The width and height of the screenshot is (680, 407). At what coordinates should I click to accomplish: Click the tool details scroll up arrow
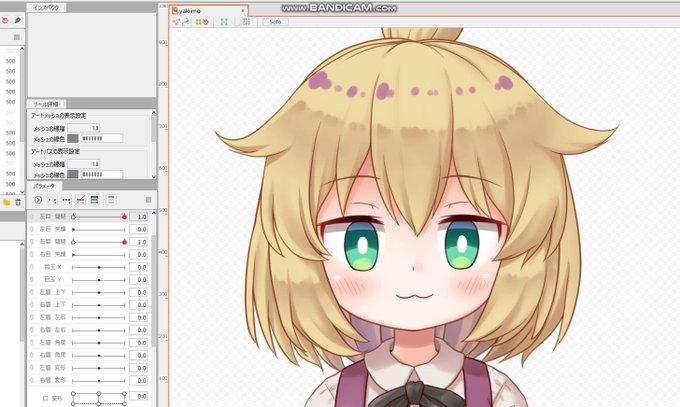coord(154,113)
